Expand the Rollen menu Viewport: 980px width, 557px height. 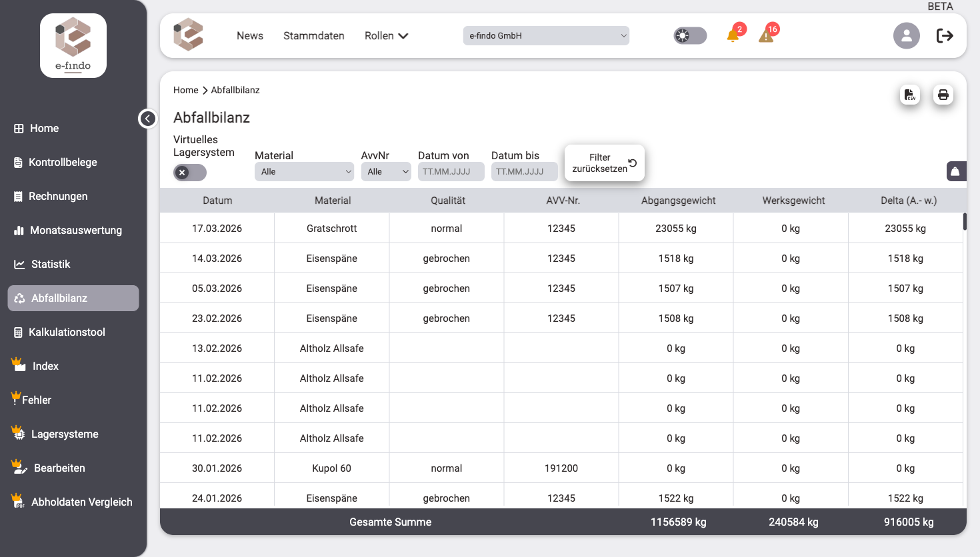pos(386,36)
